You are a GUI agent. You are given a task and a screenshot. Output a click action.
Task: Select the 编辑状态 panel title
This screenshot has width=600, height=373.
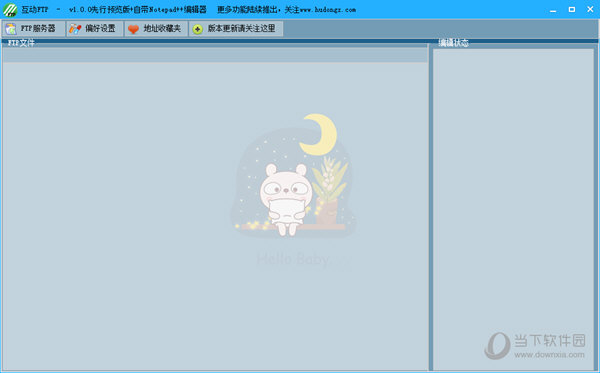pyautogui.click(x=453, y=43)
